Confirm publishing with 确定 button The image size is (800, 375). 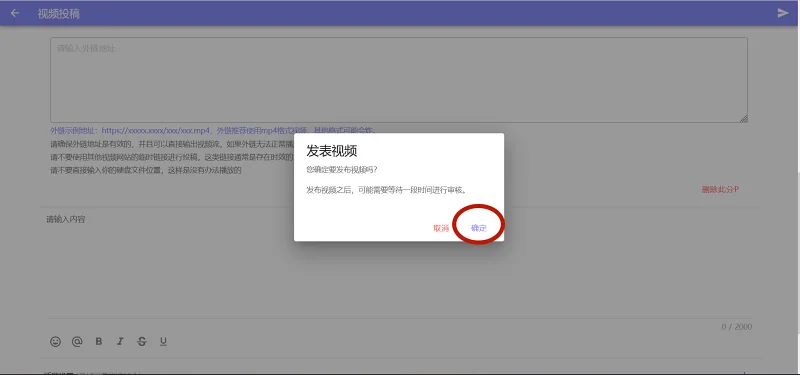pos(479,228)
